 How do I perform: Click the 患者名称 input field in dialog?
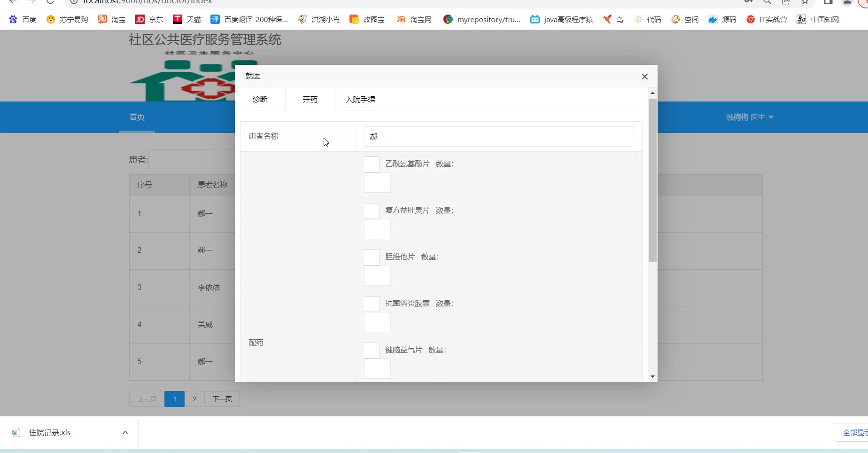[x=498, y=137]
